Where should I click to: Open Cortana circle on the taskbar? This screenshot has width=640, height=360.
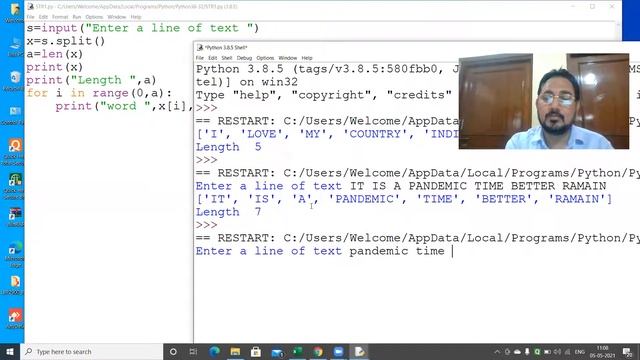coord(173,352)
